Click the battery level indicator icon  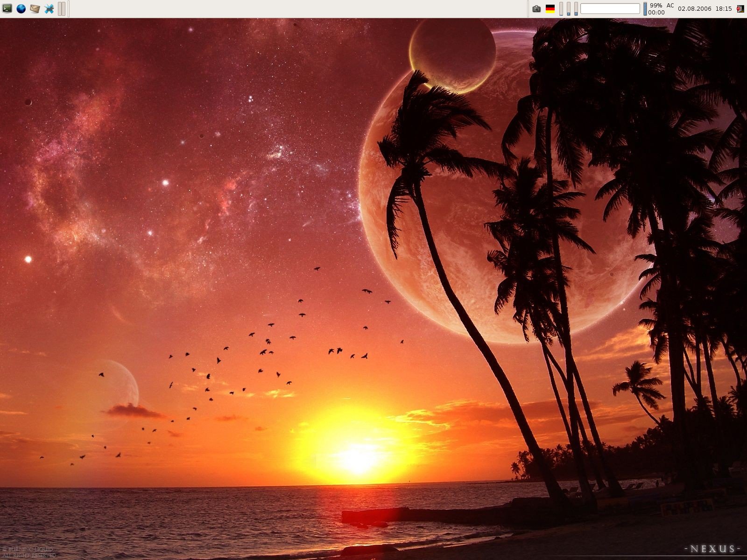tap(646, 8)
